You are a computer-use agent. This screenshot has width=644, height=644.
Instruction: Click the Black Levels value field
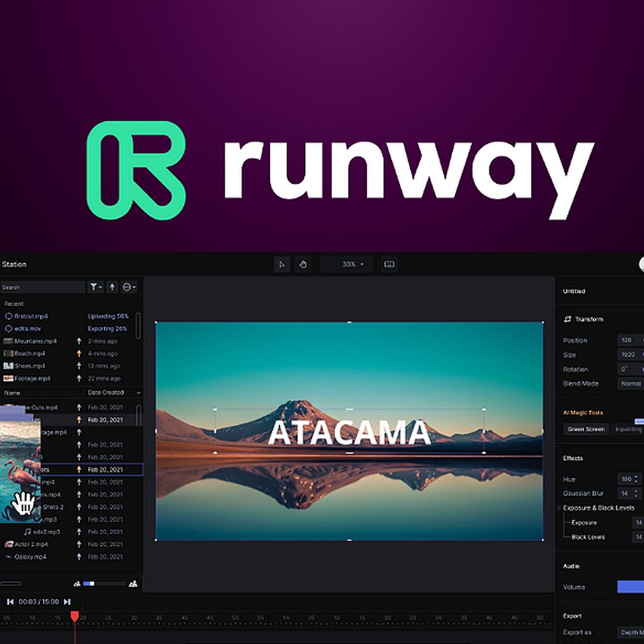point(638,537)
